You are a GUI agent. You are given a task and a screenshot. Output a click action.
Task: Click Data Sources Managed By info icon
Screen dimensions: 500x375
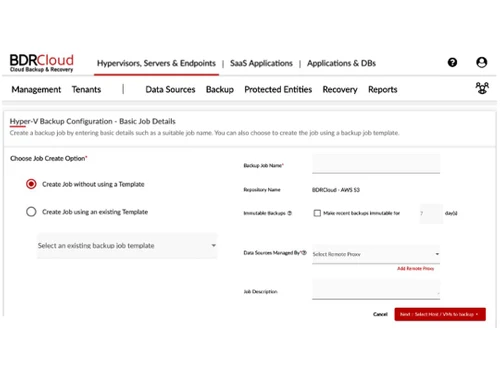click(304, 253)
